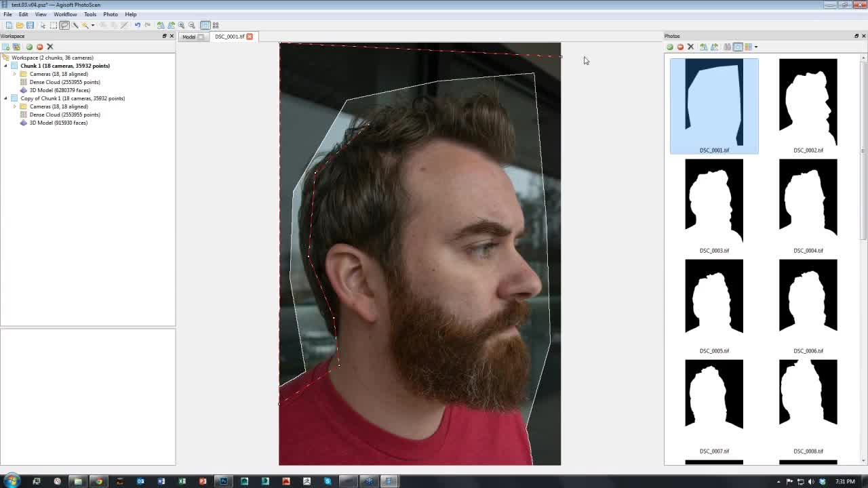This screenshot has width=868, height=488.
Task: Create a new project from the toolbar
Action: (9, 25)
